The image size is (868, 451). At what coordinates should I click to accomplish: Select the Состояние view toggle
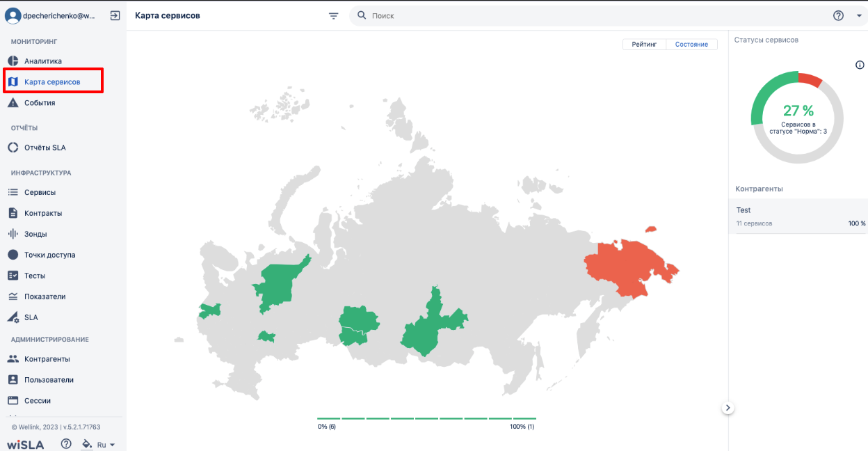(x=691, y=44)
